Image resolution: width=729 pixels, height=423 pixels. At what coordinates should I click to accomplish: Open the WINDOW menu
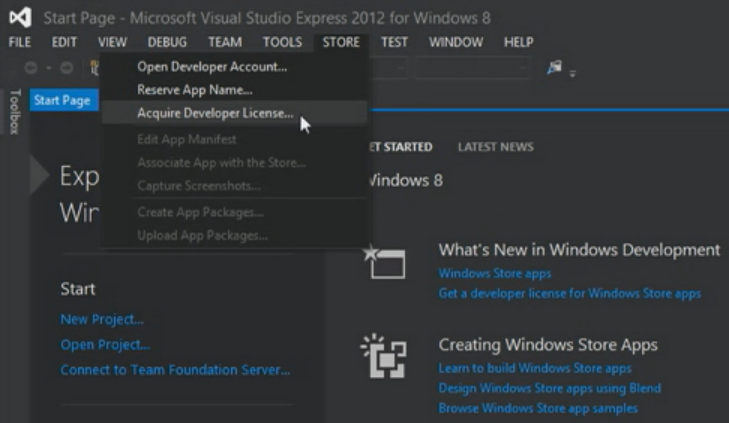456,42
